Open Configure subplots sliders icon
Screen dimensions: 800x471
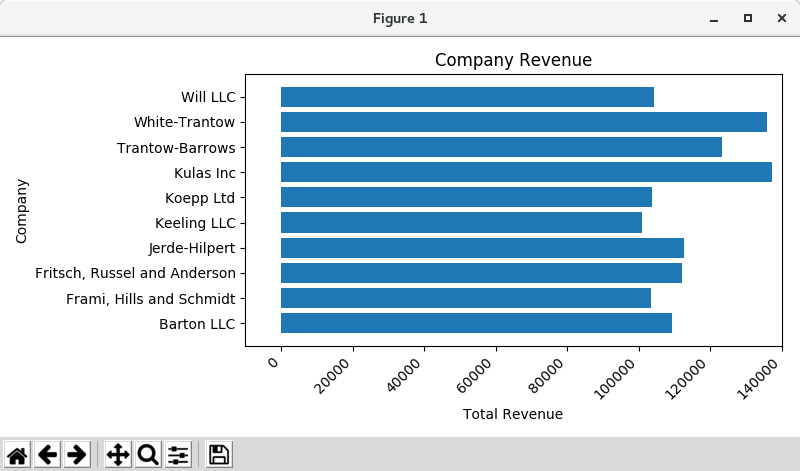[x=178, y=455]
